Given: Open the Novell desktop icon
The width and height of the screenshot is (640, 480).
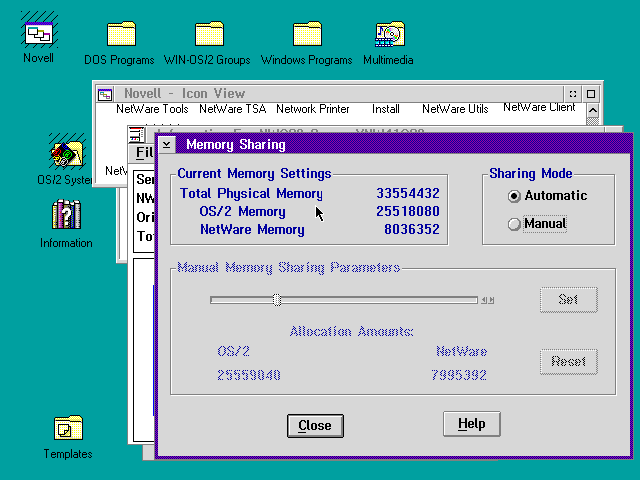Looking at the screenshot, I should click(38, 33).
